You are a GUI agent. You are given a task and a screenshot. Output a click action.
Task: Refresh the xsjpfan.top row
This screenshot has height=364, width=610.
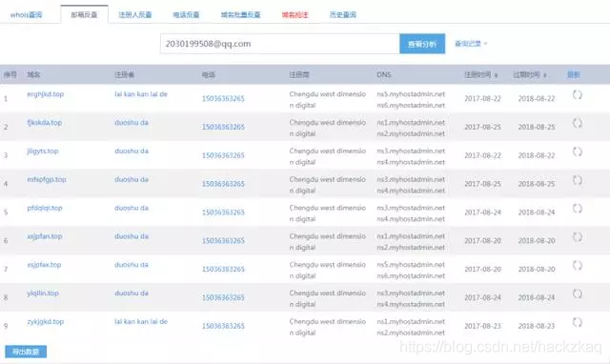(578, 236)
